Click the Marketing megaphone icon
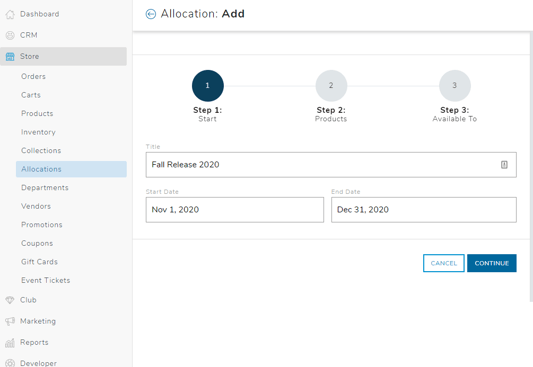 tap(10, 321)
